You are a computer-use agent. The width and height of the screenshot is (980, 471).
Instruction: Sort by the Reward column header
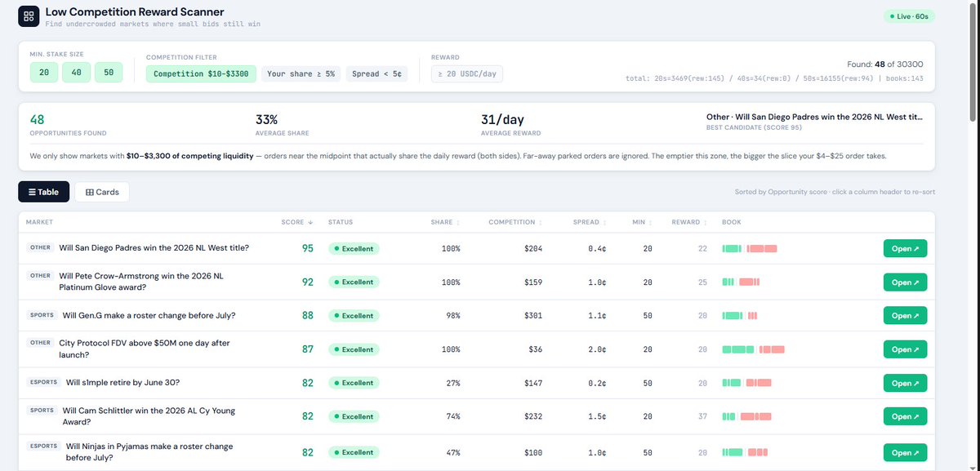click(688, 222)
